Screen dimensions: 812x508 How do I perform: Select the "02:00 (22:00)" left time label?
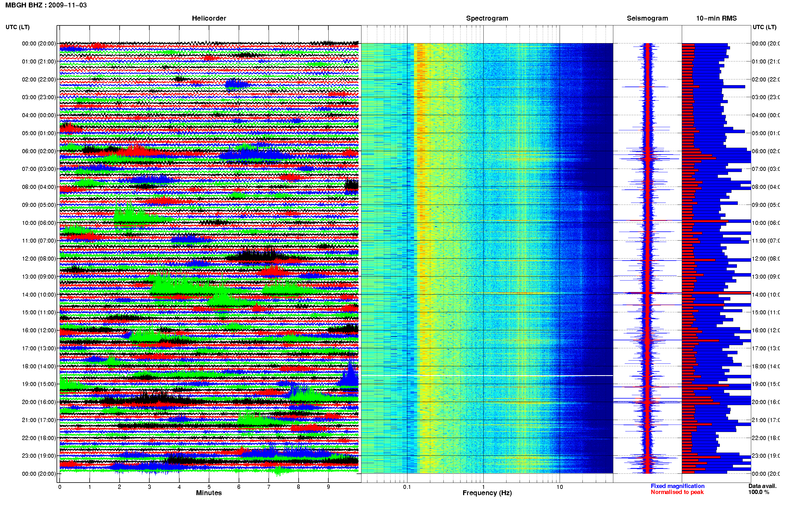[39, 79]
